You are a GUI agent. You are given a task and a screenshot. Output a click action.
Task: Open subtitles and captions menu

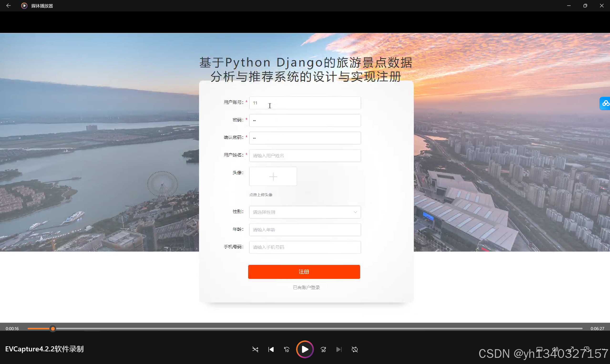[539, 349]
